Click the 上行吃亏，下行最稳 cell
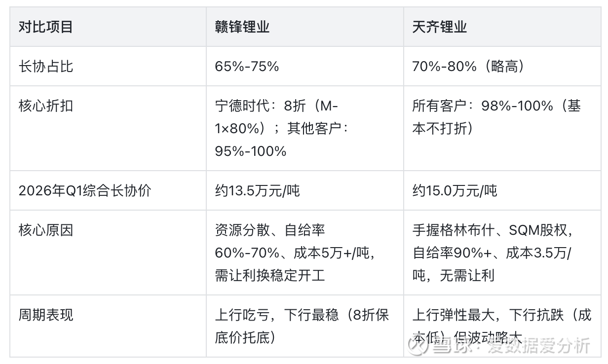Screen dimensions: 608x364 [x=302, y=326]
